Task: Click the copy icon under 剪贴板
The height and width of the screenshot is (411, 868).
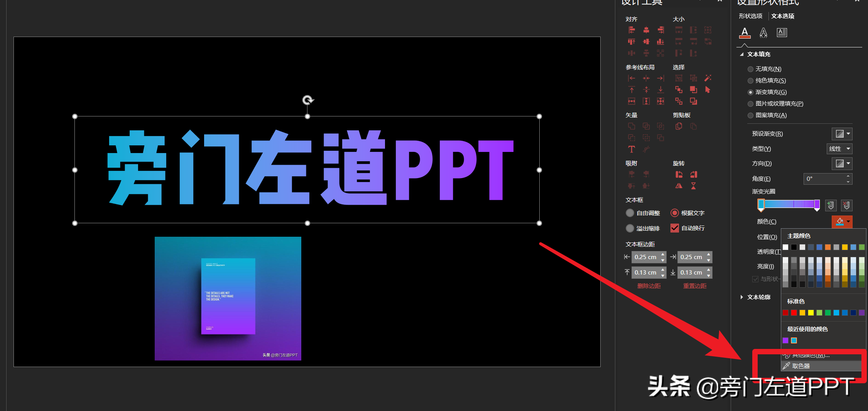Action: pos(679,126)
